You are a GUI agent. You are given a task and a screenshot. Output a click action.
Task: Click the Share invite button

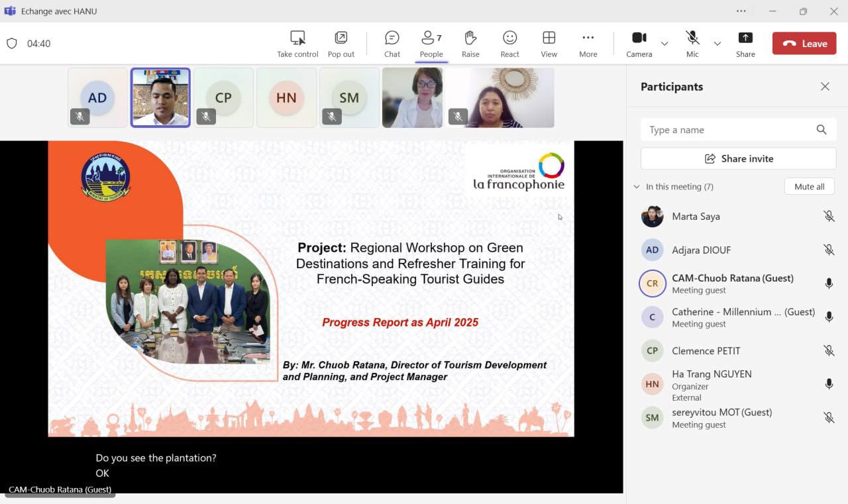pos(738,159)
